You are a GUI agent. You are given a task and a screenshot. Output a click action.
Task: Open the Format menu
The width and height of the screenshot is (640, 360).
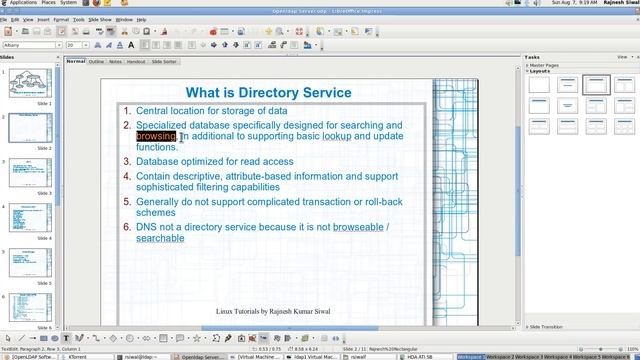pyautogui.click(x=61, y=20)
